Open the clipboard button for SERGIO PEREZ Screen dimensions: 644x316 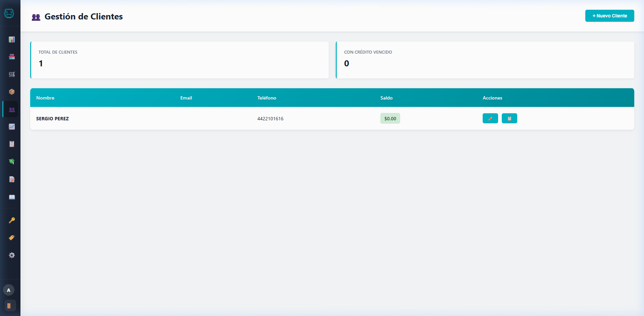pyautogui.click(x=509, y=118)
